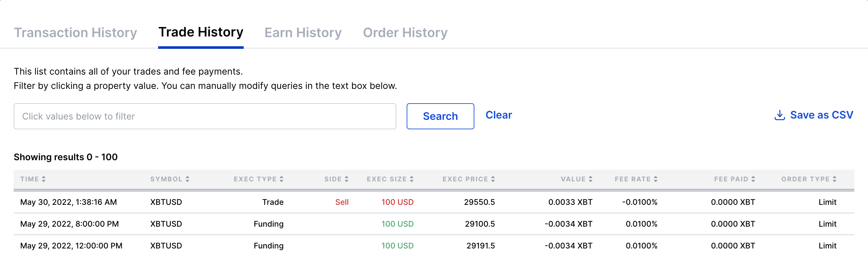Filter by XBTUSD in the May 30 row

(x=166, y=202)
